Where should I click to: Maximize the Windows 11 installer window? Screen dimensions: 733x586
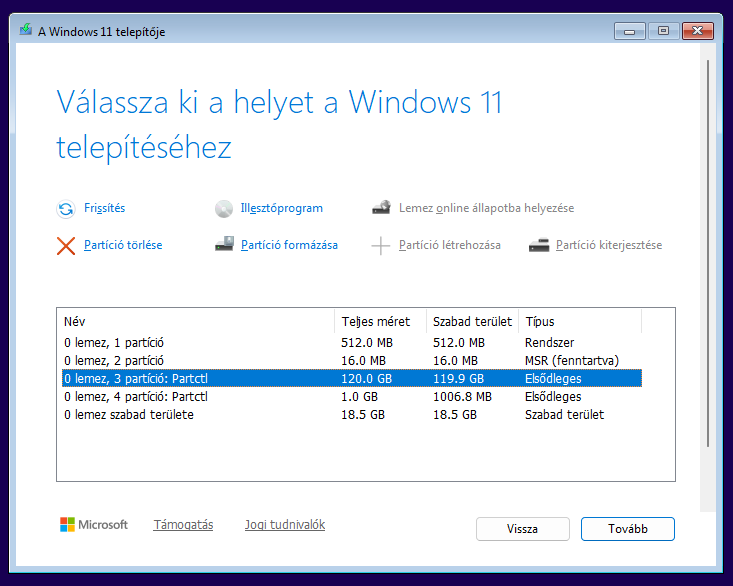(663, 31)
